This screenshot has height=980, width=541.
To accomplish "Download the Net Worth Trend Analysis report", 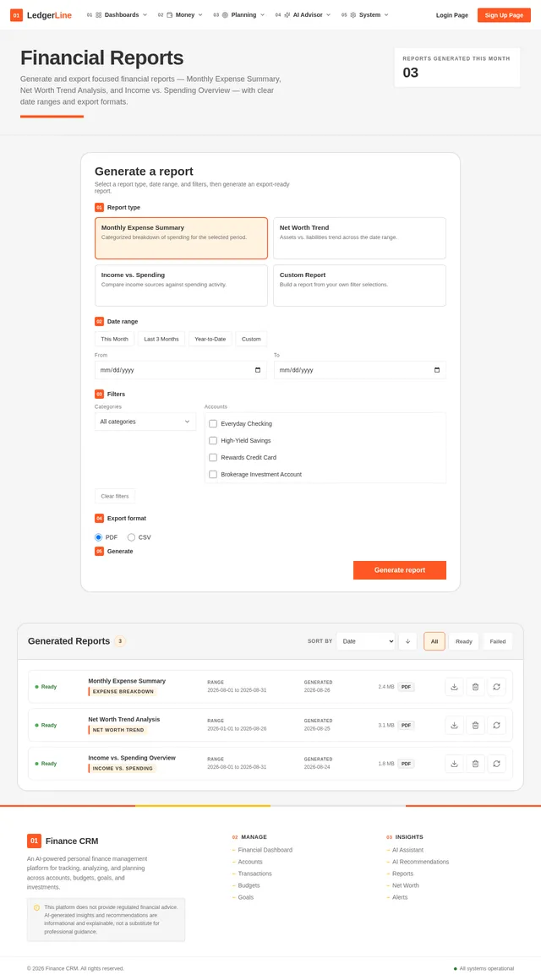I will 455,725.
